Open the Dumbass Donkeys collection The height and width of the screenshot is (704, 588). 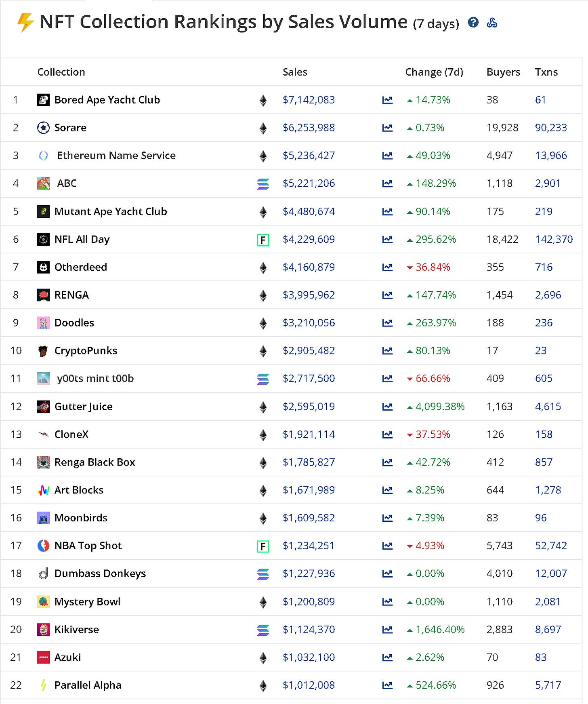coord(100,574)
